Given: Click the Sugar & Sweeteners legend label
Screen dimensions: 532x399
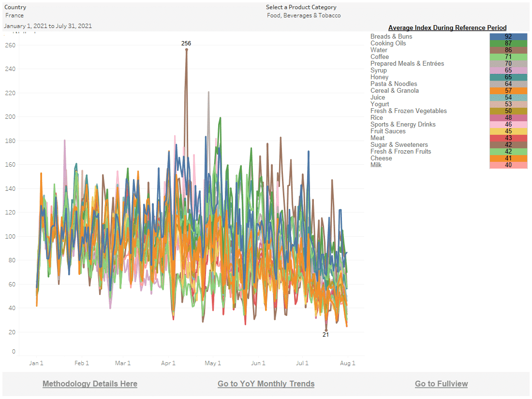Looking at the screenshot, I should pos(399,145).
